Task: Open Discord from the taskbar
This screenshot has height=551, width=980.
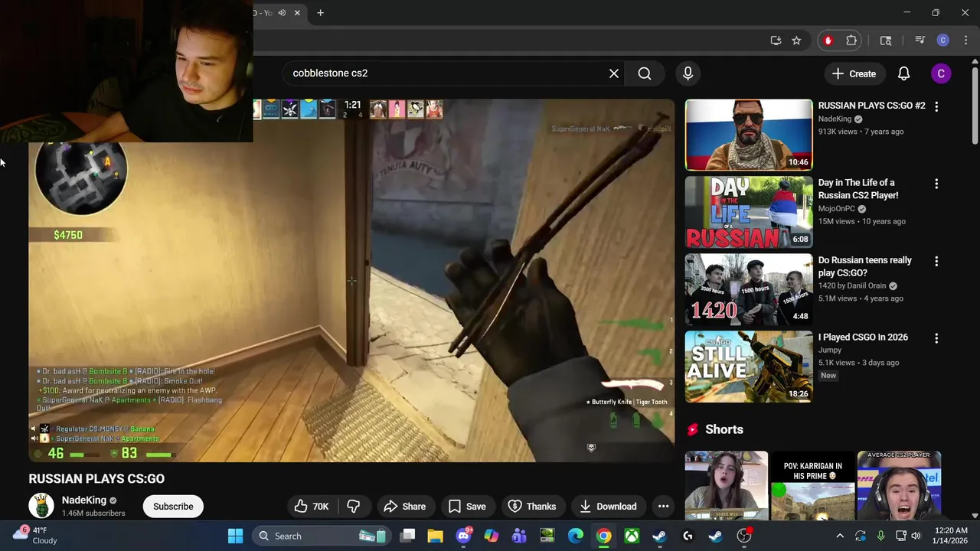Action: [x=463, y=536]
